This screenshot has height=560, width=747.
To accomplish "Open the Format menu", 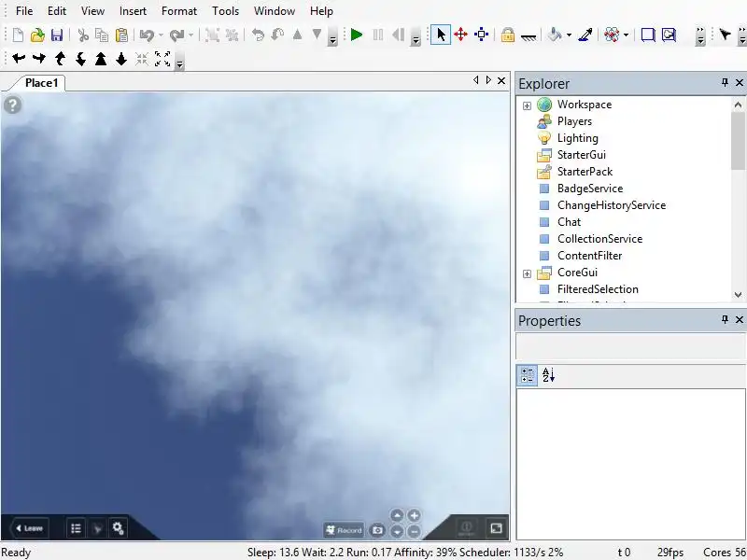I will [179, 11].
